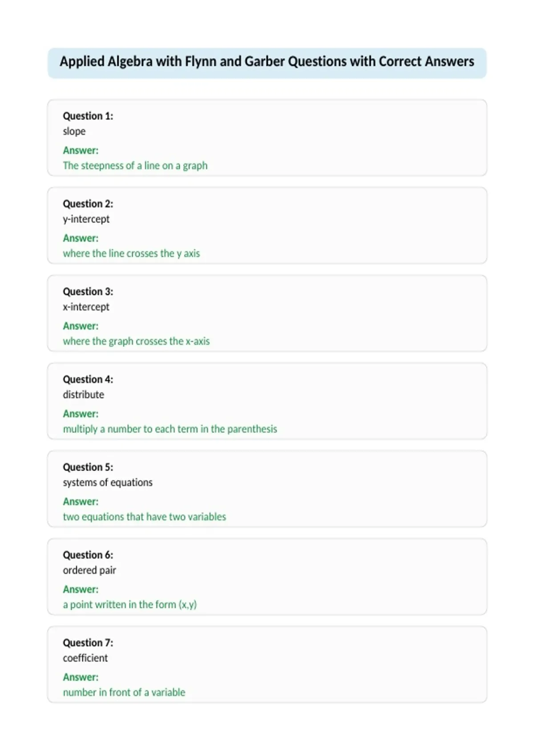Screen dimensions: 534x756
Task: Click the answer about multiplying each term in parenthesis
Action: [170, 429]
